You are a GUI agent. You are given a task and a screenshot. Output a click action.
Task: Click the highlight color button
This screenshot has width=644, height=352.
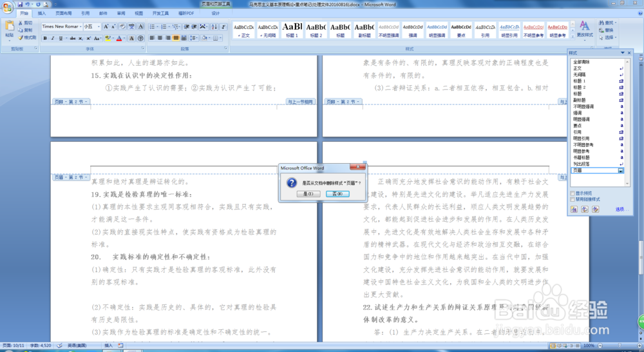[x=108, y=38]
